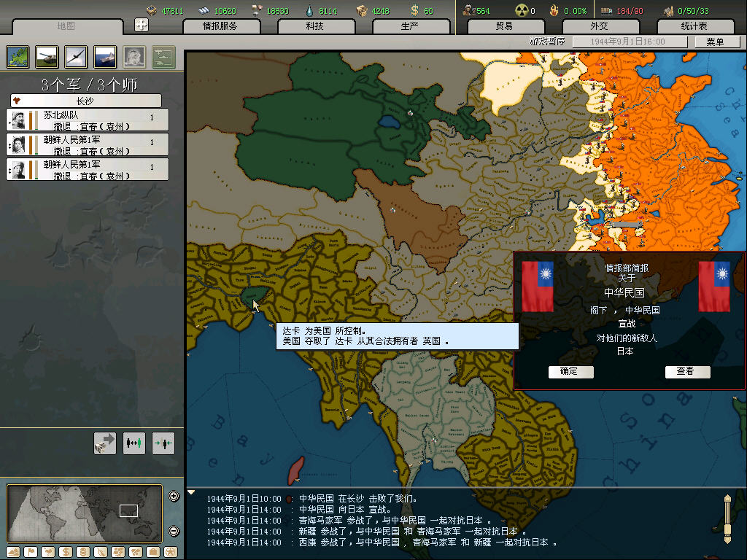Screen dimensions: 747x560
Task: Select the land units tank icon
Action: [x=47, y=56]
